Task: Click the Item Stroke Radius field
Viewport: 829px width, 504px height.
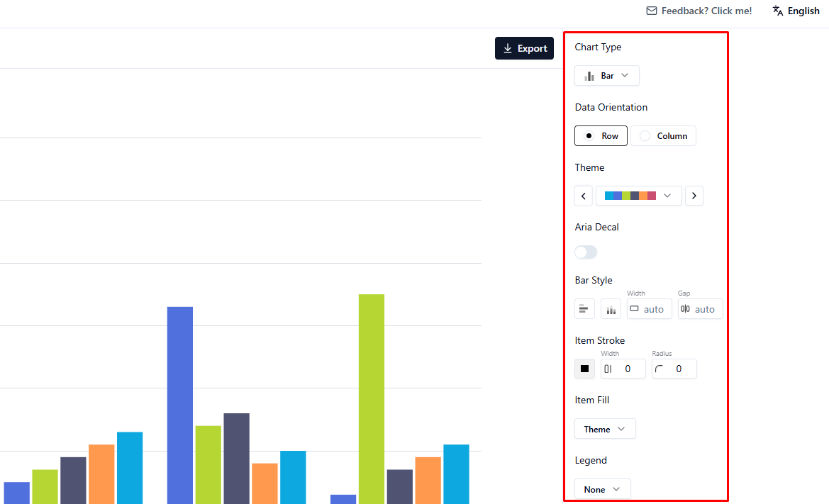Action: (x=674, y=369)
